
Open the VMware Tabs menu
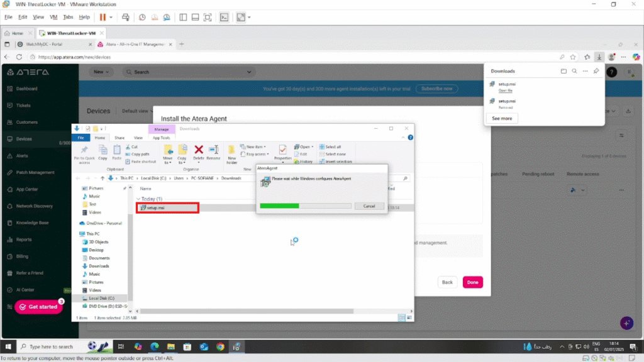tap(68, 17)
